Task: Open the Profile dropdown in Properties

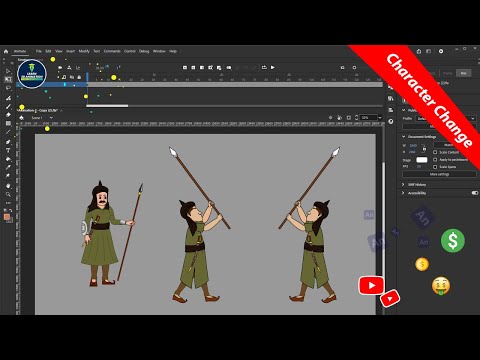Action: 446,119
